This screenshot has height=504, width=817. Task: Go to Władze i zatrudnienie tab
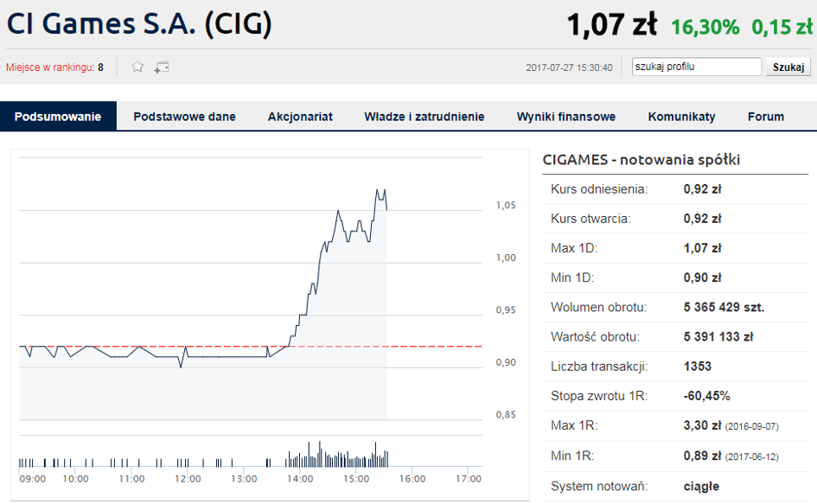(x=424, y=116)
